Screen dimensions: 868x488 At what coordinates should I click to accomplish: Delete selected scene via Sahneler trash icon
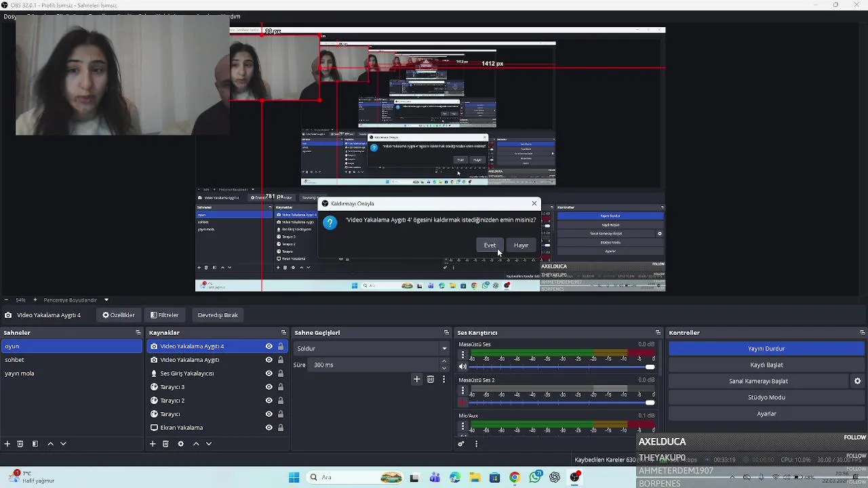pyautogui.click(x=20, y=444)
